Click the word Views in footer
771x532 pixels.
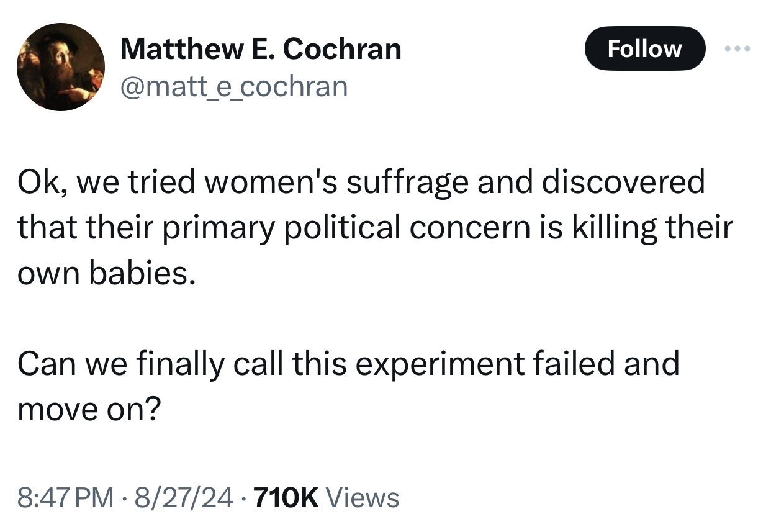(362, 497)
